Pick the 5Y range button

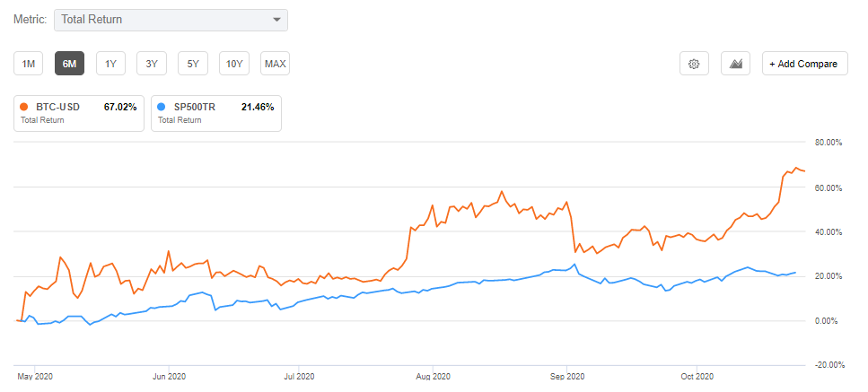point(193,64)
